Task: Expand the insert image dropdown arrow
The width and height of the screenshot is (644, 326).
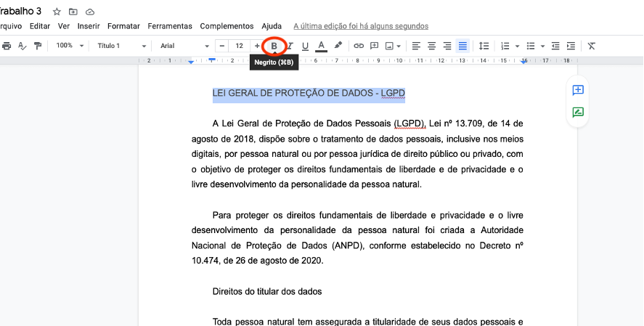Action: click(x=399, y=46)
